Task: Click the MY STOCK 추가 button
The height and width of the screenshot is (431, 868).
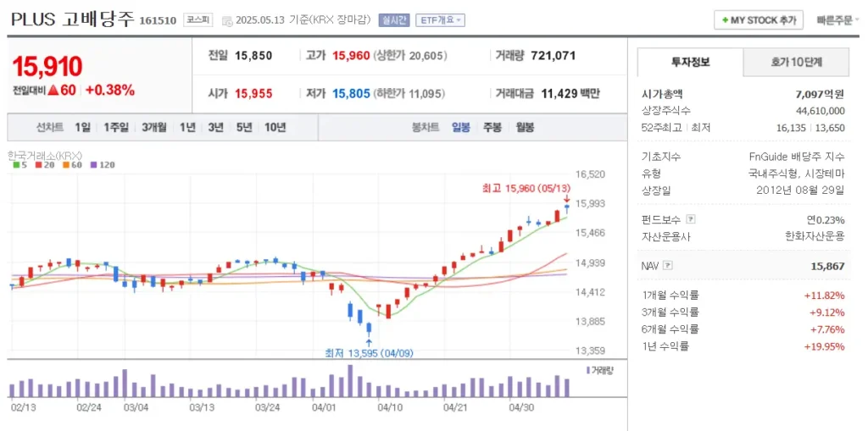Action: tap(758, 20)
